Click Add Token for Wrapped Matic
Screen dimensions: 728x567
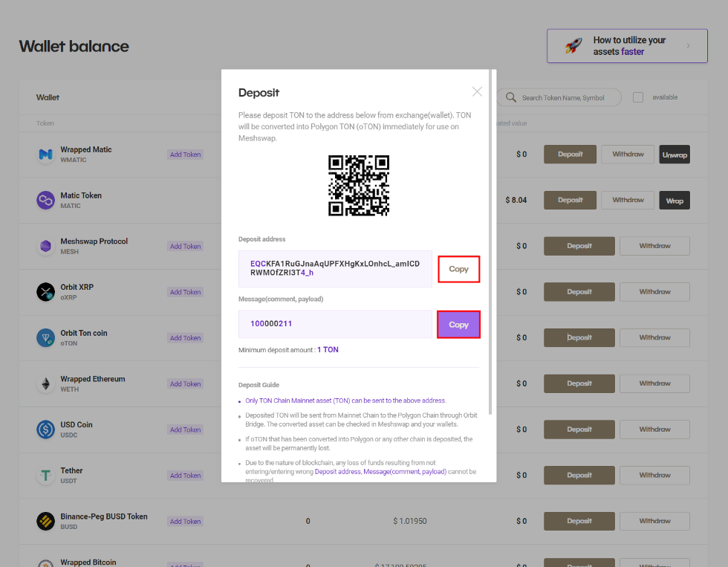click(185, 155)
